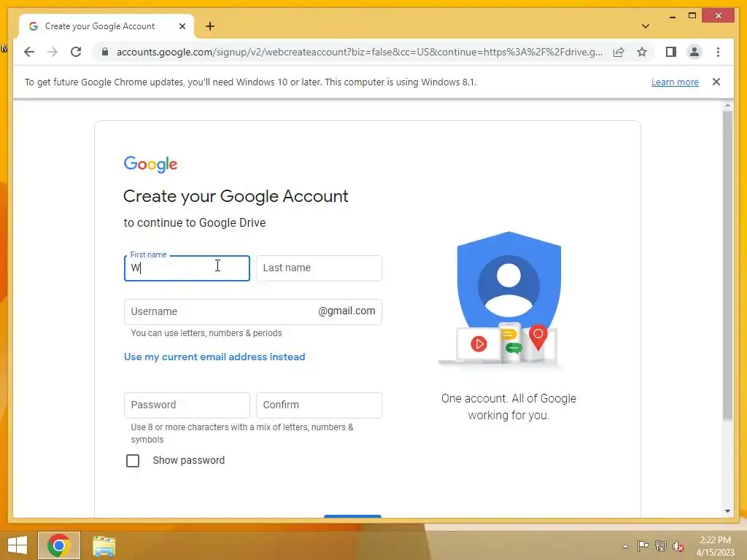Open the Learn more link
747x560 pixels.
675,82
